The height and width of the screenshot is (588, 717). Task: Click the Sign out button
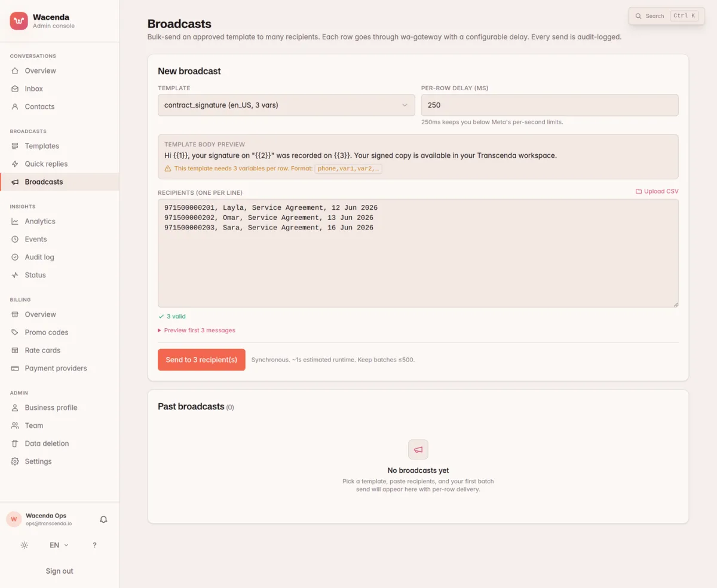coord(60,571)
